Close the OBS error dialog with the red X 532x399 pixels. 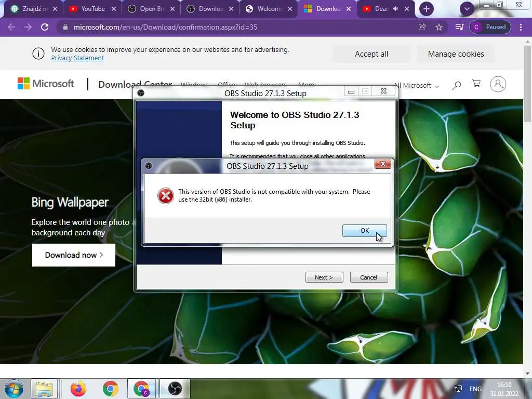[383, 164]
